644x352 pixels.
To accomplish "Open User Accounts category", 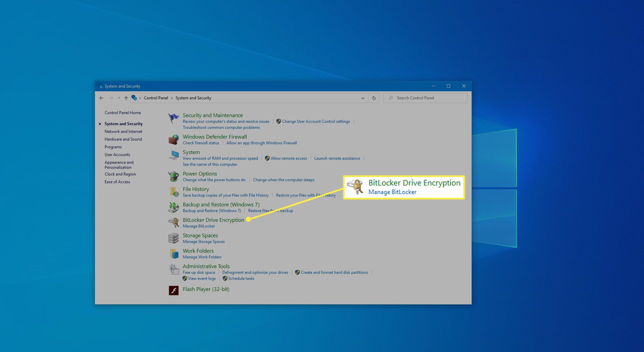I will click(x=117, y=155).
